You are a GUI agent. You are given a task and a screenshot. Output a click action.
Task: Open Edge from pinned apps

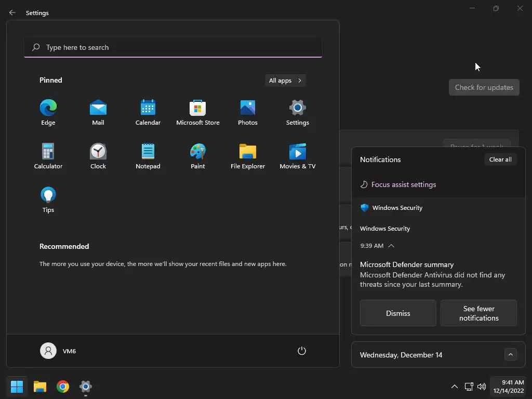(x=48, y=113)
